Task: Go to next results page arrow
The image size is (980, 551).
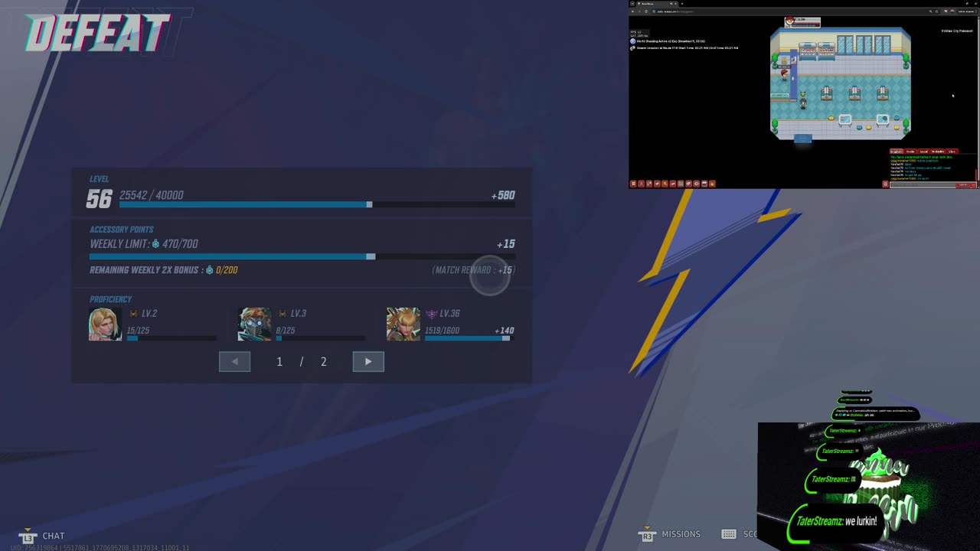Action: pos(368,361)
